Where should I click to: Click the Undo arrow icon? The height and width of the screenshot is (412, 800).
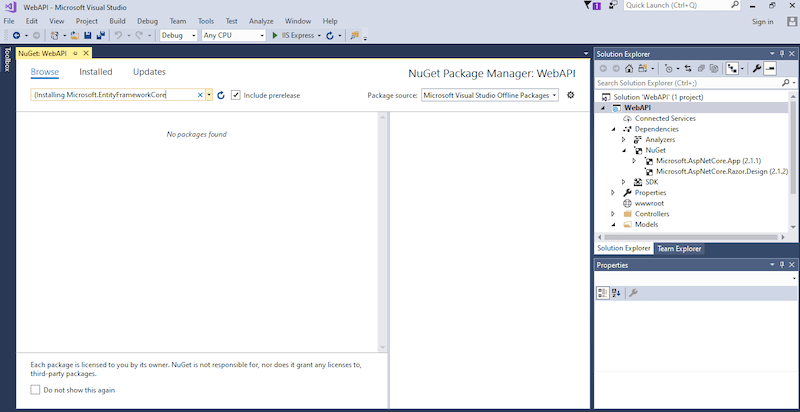click(118, 36)
